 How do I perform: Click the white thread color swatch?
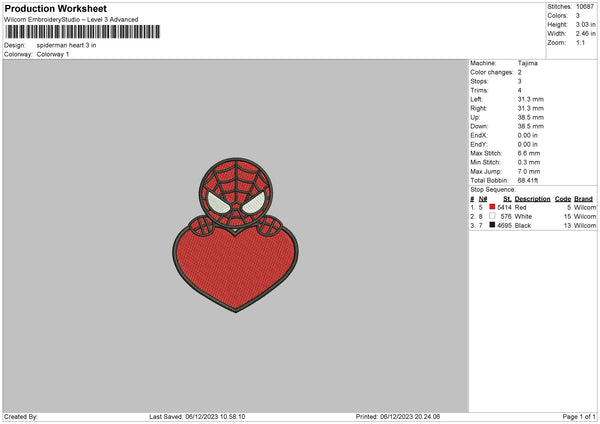point(492,216)
